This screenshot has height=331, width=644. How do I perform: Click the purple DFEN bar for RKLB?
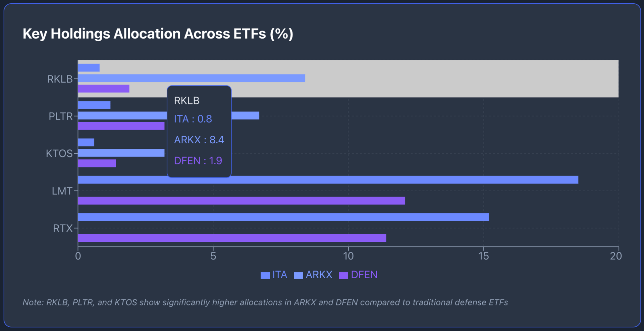point(103,89)
